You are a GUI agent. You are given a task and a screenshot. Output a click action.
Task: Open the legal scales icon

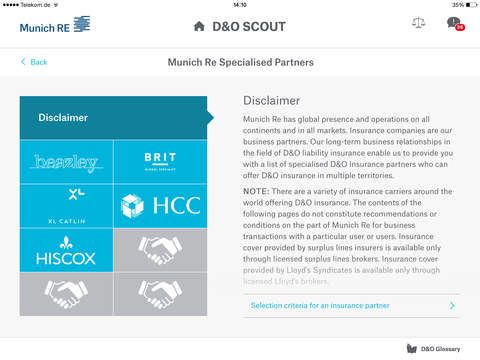coord(418,23)
